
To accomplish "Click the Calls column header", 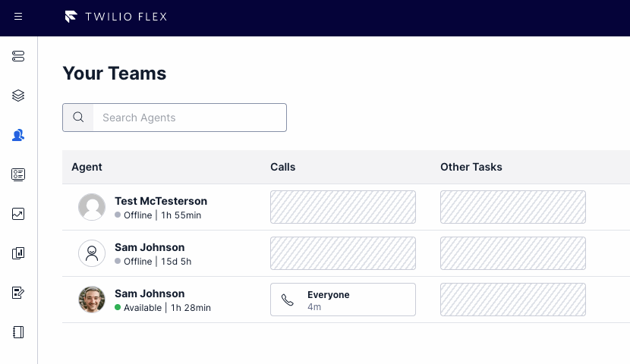I will tap(282, 167).
